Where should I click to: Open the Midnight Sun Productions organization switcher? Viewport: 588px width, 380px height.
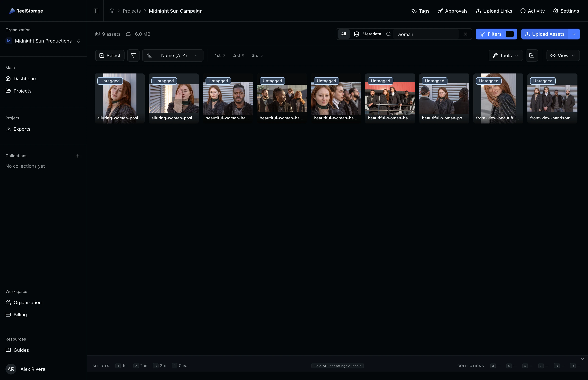[78, 41]
